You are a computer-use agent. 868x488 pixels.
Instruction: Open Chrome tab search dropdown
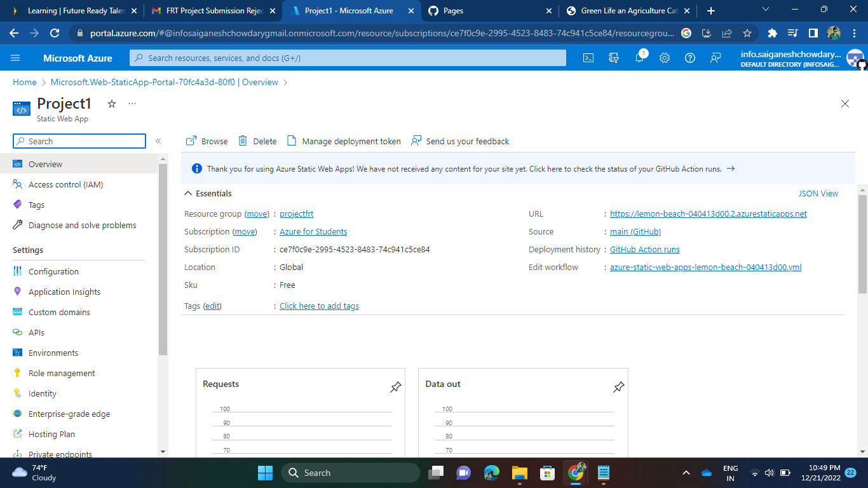(765, 10)
